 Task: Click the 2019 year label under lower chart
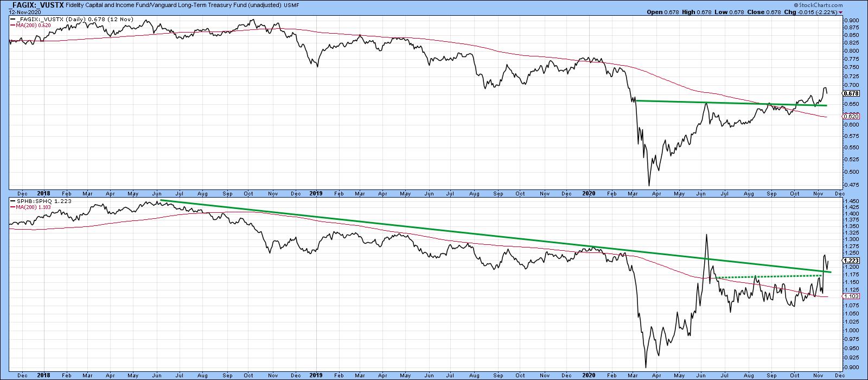[x=315, y=375]
